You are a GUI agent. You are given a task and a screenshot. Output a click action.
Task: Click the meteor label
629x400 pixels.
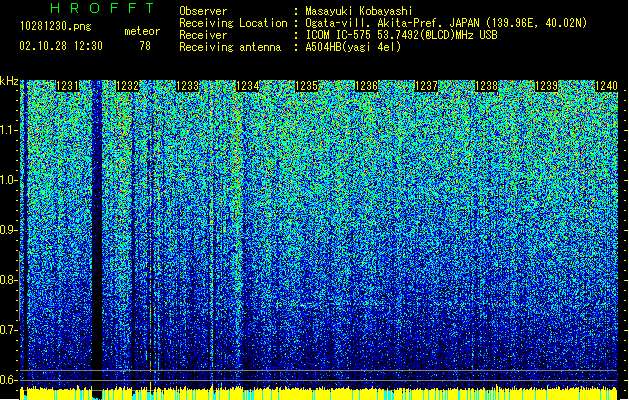[142, 31]
